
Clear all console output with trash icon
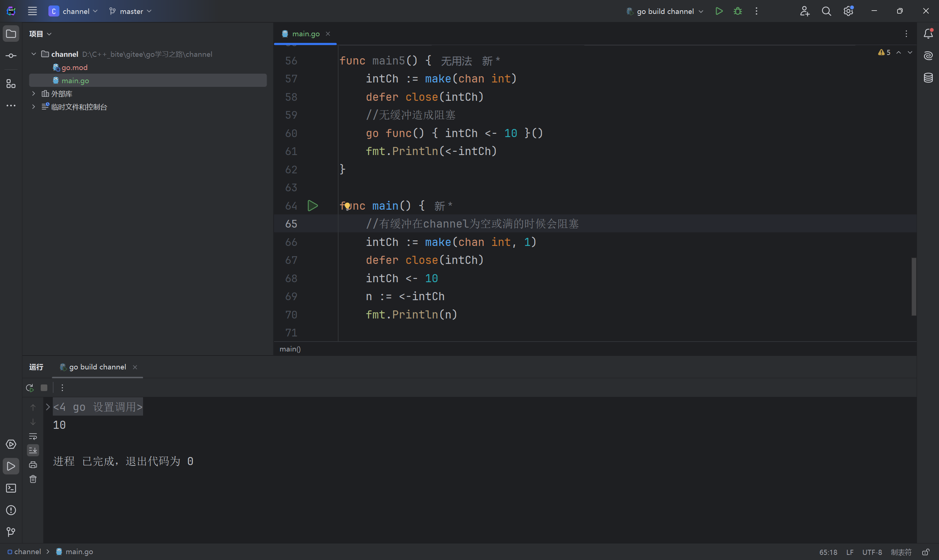click(x=33, y=479)
